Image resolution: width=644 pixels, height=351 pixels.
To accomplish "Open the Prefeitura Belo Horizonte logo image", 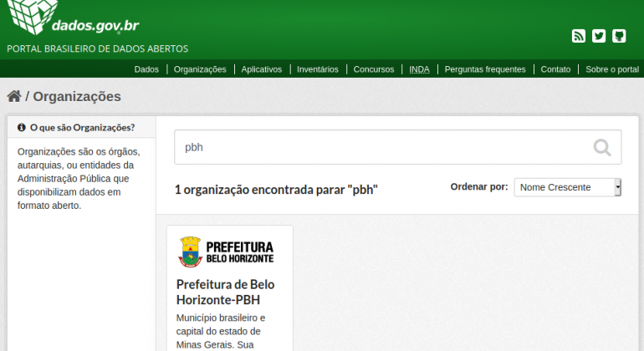I will click(226, 252).
